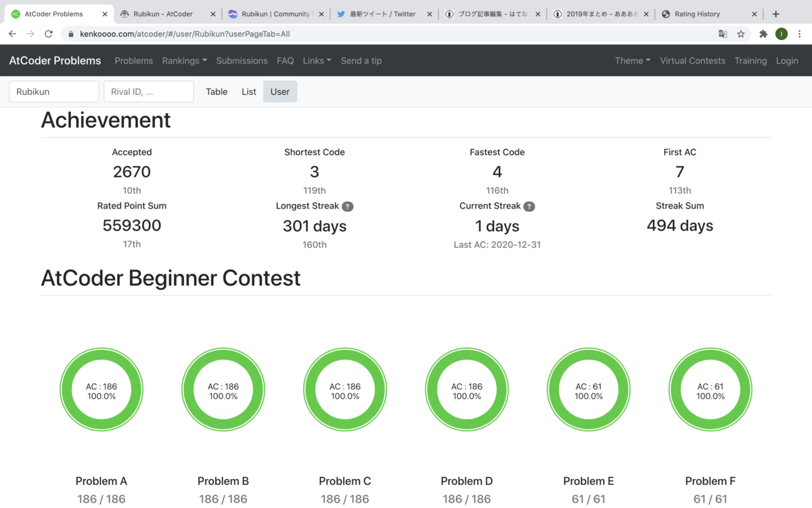The width and height of the screenshot is (812, 508).
Task: Open a new tab with the plus button
Action: (776, 14)
